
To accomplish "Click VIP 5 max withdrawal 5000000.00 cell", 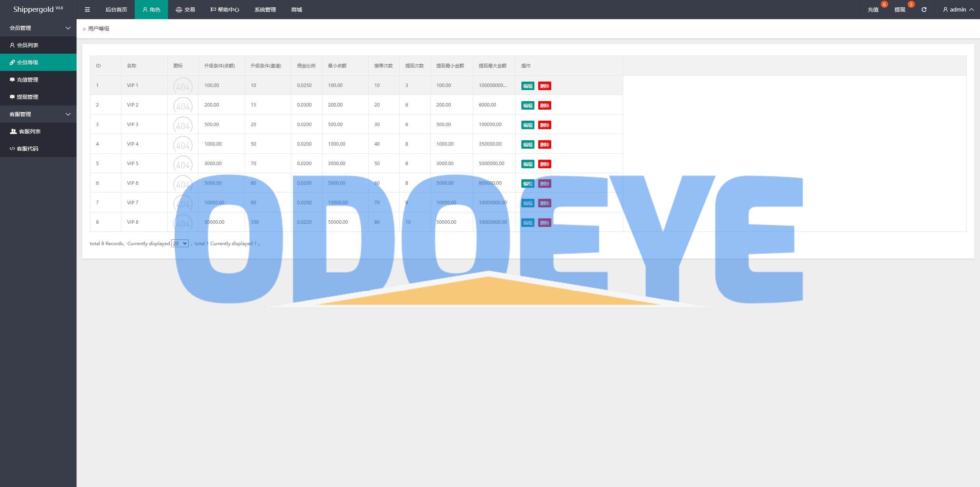I will pyautogui.click(x=494, y=163).
